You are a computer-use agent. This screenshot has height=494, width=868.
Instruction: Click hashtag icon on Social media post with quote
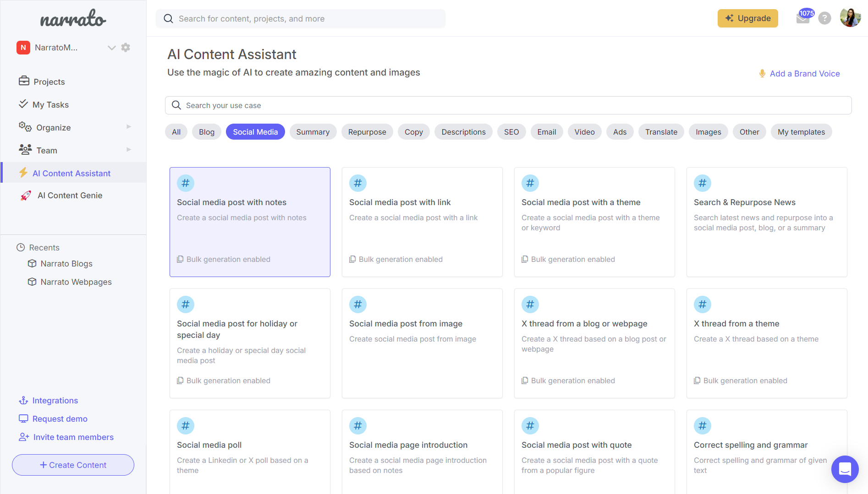point(530,426)
